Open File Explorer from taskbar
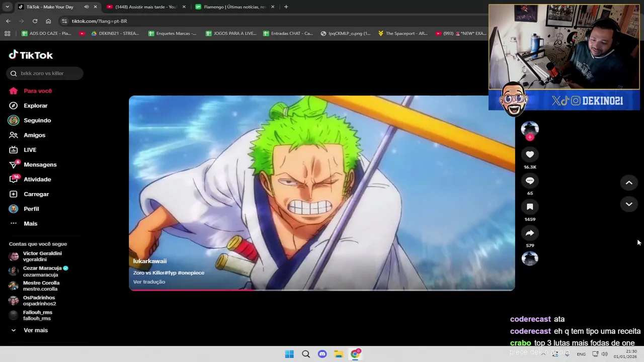The width and height of the screenshot is (644, 362). pos(339,354)
